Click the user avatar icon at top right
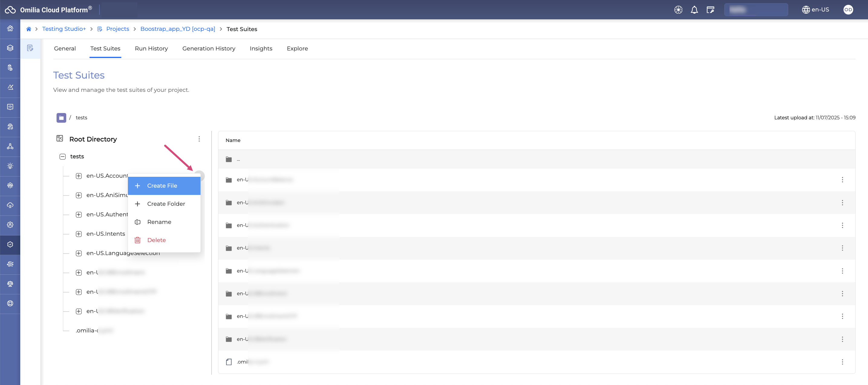Image resolution: width=868 pixels, height=385 pixels. click(x=848, y=10)
